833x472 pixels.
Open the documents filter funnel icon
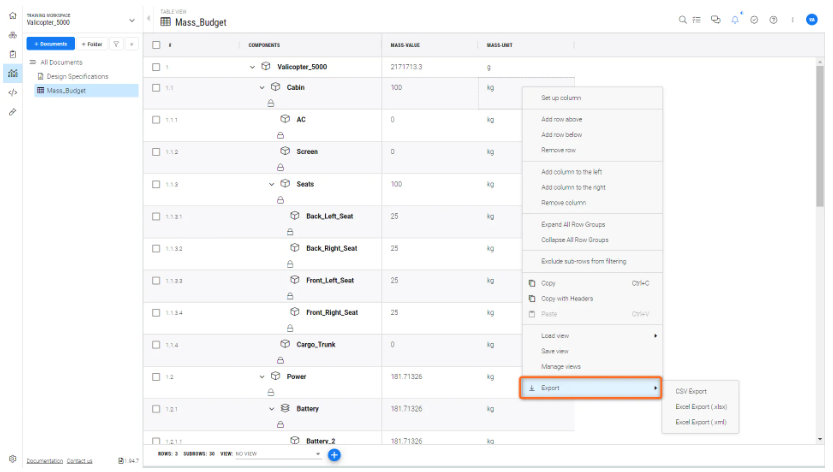tap(117, 44)
